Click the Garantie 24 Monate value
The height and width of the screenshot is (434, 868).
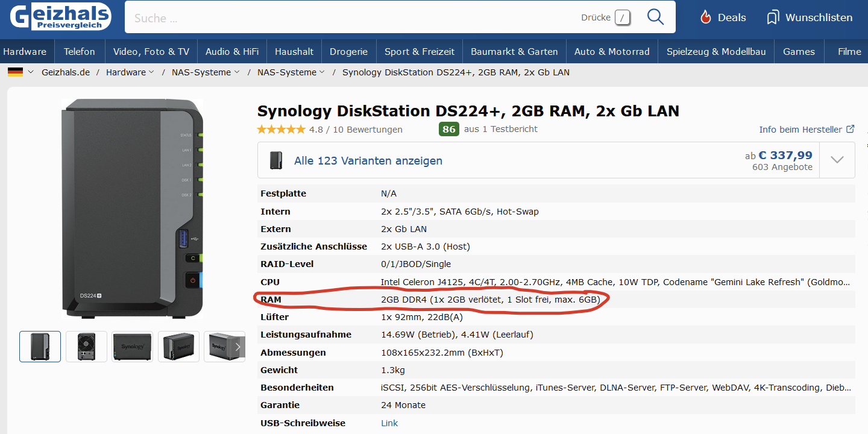tap(403, 405)
